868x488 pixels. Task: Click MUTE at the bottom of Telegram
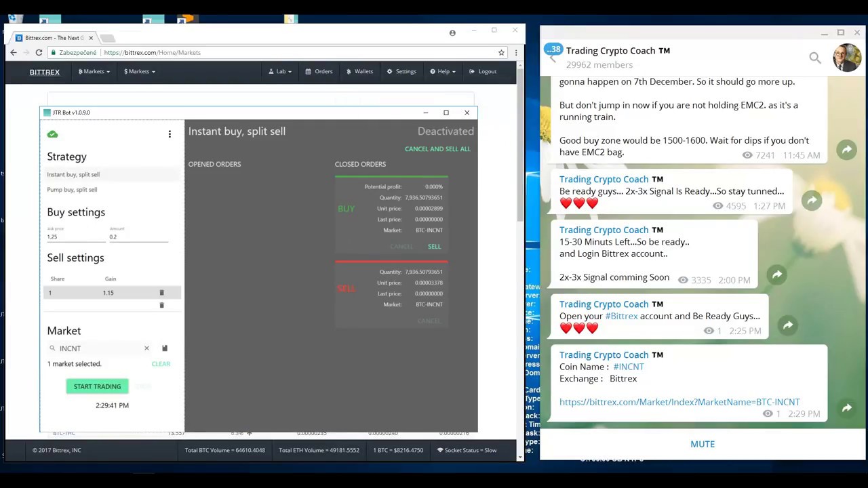pos(703,444)
